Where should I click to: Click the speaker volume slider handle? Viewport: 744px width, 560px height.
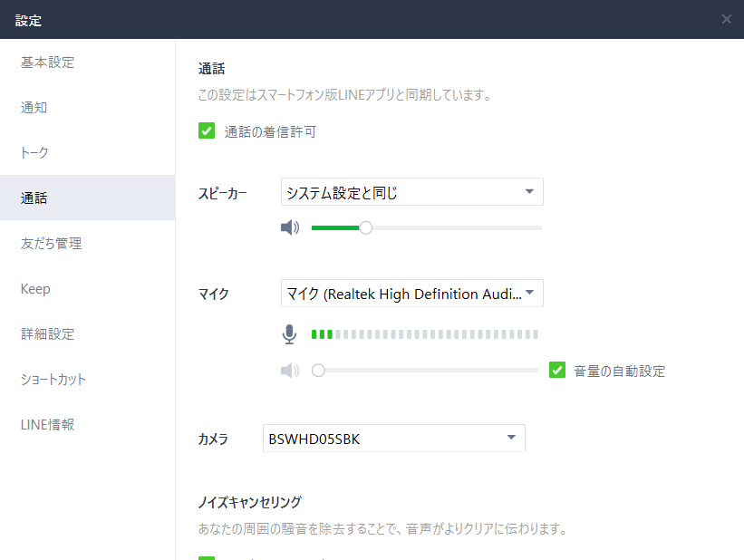point(365,227)
